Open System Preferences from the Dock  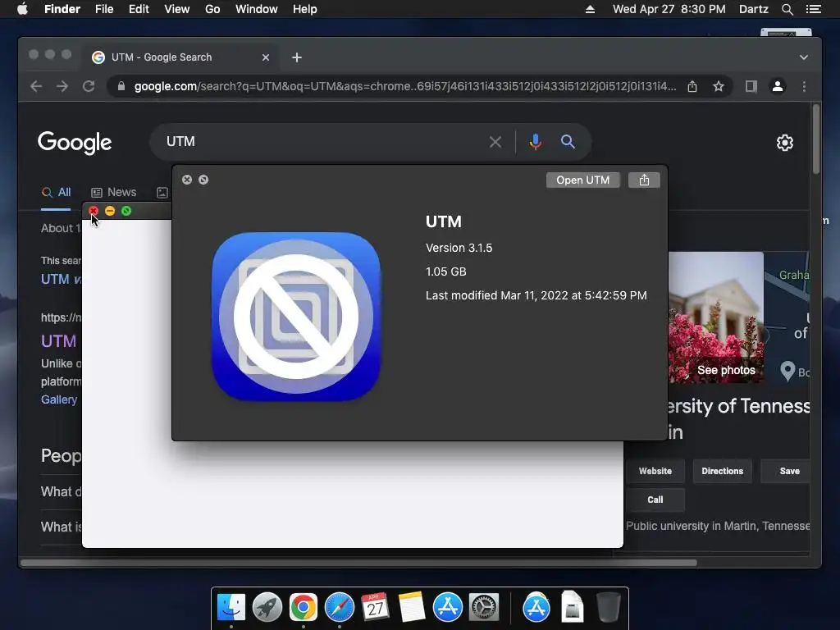click(x=484, y=607)
